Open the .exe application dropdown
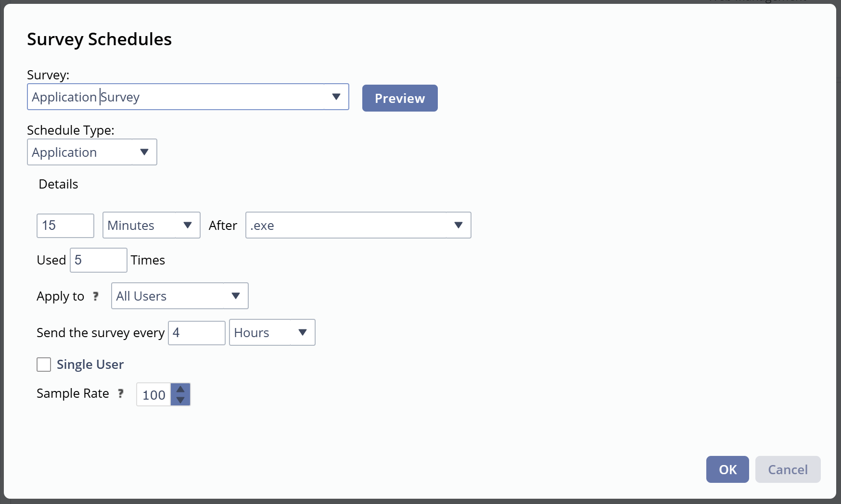 [458, 225]
